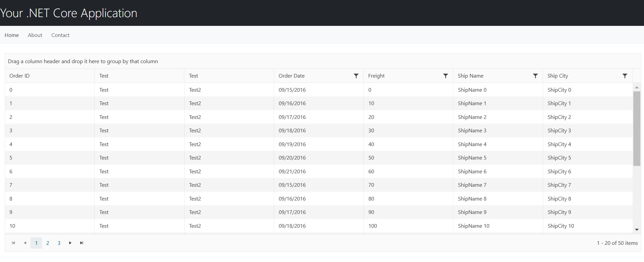Open the Contact navigation item
This screenshot has height=262, width=644.
coord(61,35)
